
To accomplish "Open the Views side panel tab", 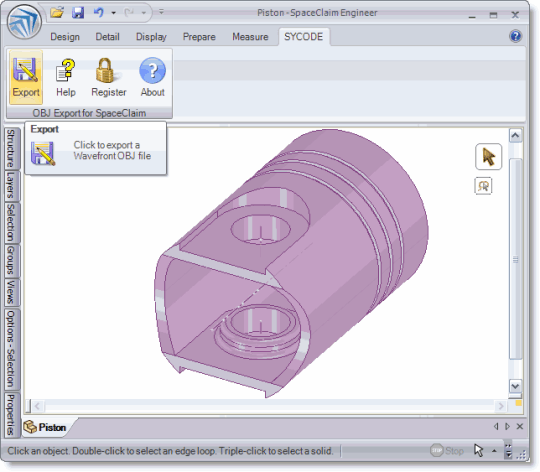I will point(11,292).
